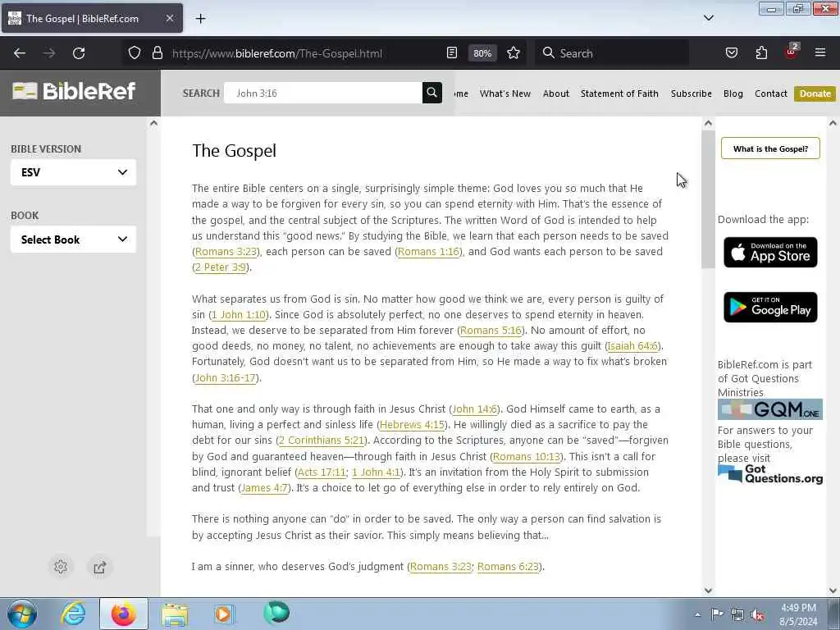Screen dimensions: 840x630
Task: Click the red extension badge icon
Action: [791, 52]
